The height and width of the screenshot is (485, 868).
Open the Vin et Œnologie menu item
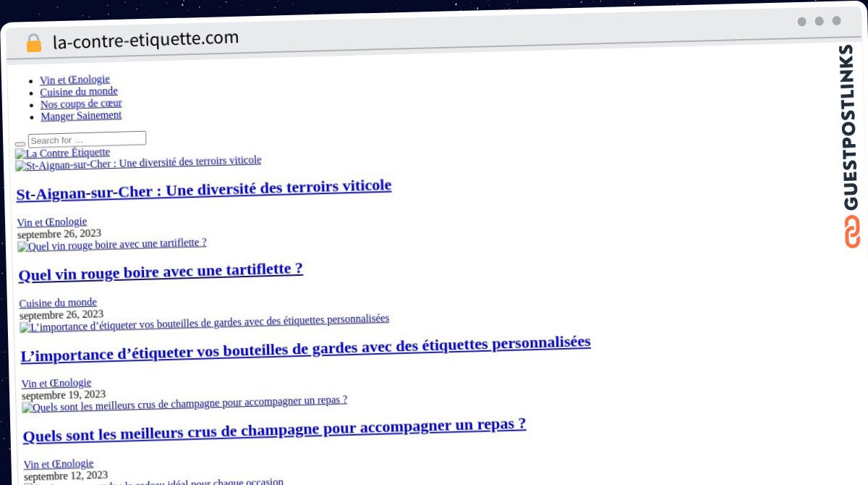tap(75, 80)
